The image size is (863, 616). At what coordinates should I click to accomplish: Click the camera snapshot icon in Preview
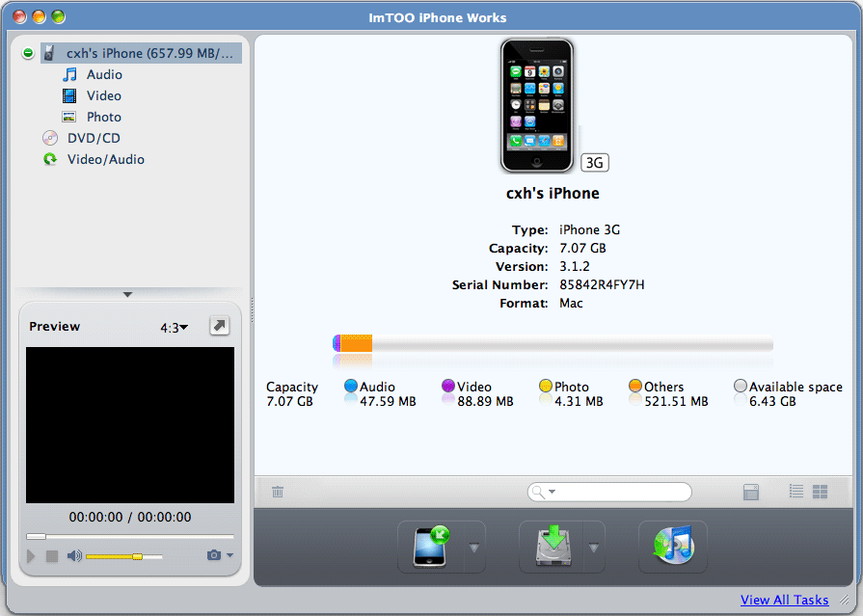[213, 555]
